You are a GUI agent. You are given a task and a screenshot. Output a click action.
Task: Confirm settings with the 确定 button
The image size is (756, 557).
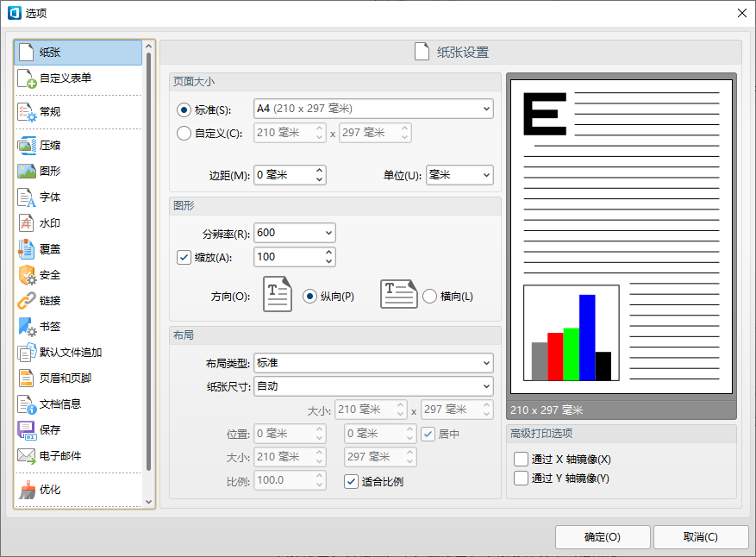pyautogui.click(x=602, y=536)
